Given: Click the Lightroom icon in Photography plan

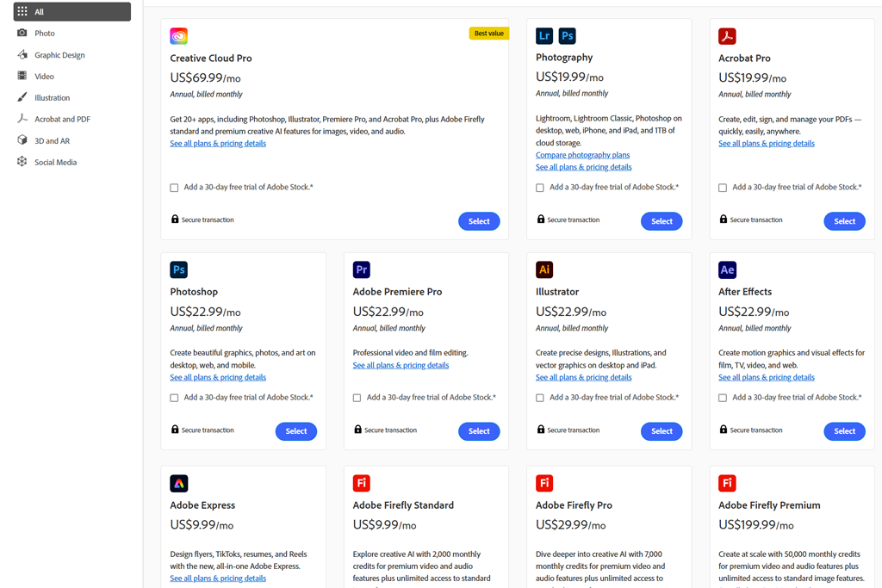Looking at the screenshot, I should tap(544, 35).
